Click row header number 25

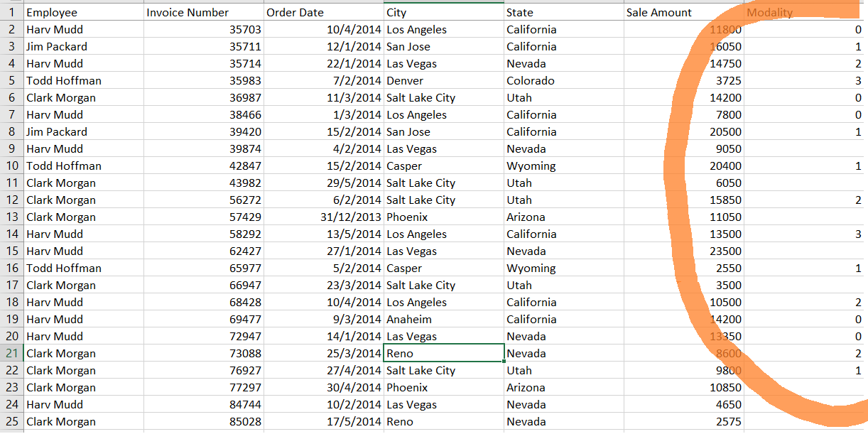(11, 421)
